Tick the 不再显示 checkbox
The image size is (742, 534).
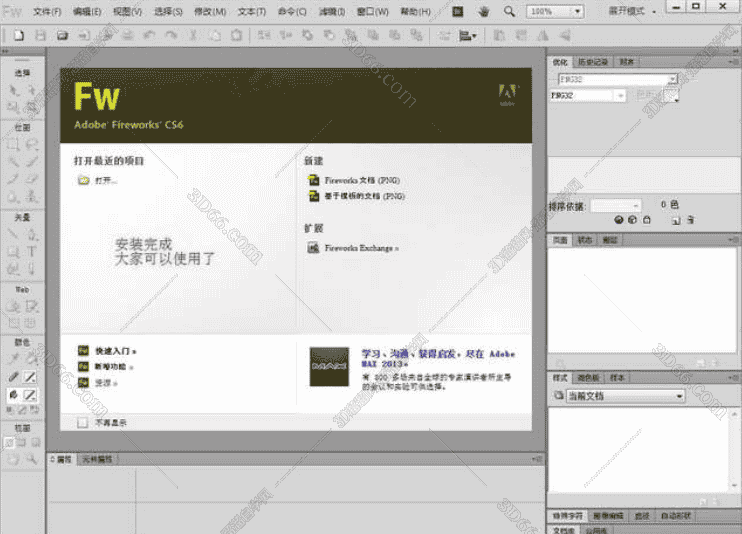(x=83, y=422)
